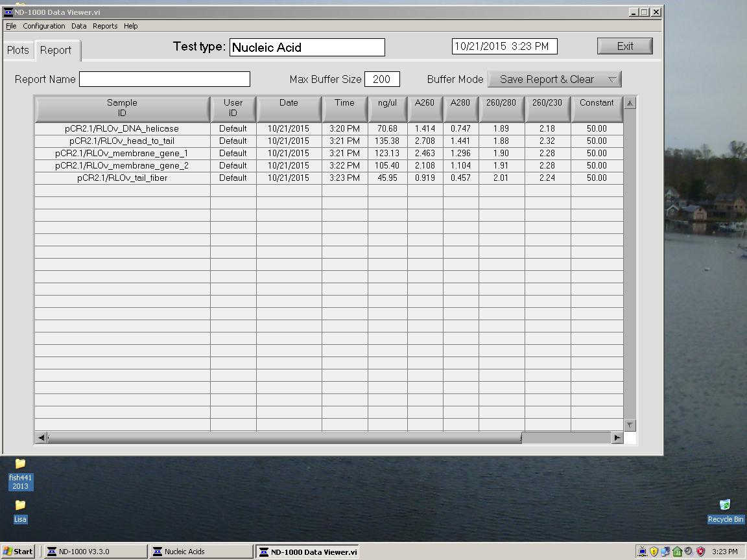Click horizontal scrollbar right arrow

coord(617,437)
